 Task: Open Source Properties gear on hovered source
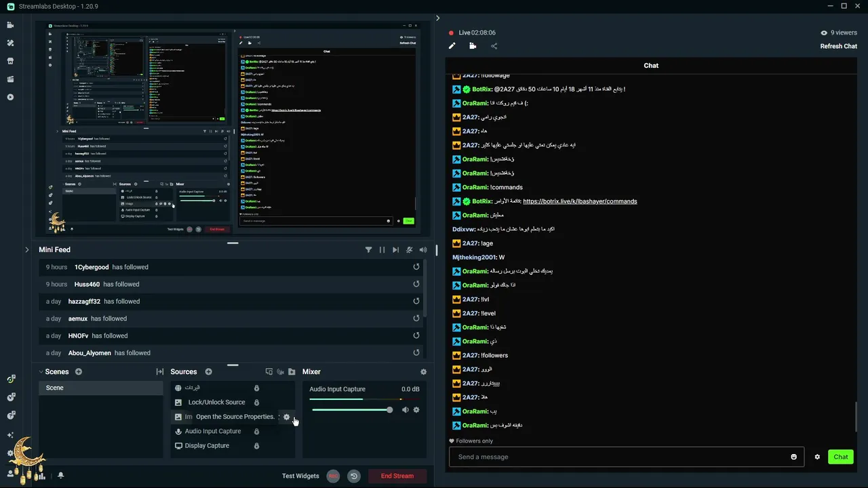click(286, 417)
